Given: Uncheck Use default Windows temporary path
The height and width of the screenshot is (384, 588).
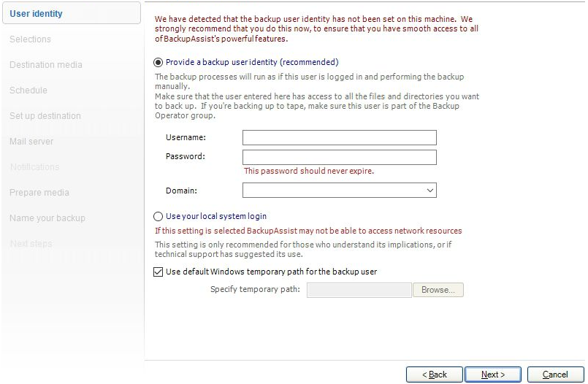Looking at the screenshot, I should (159, 272).
